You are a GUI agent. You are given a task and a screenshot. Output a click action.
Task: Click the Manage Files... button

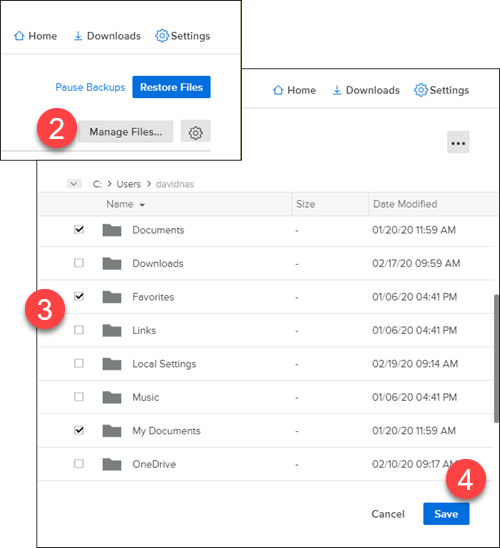125,131
